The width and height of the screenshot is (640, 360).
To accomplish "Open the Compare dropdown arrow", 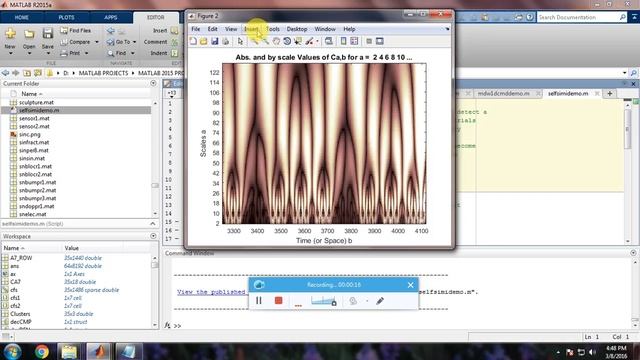I will pos(97,42).
